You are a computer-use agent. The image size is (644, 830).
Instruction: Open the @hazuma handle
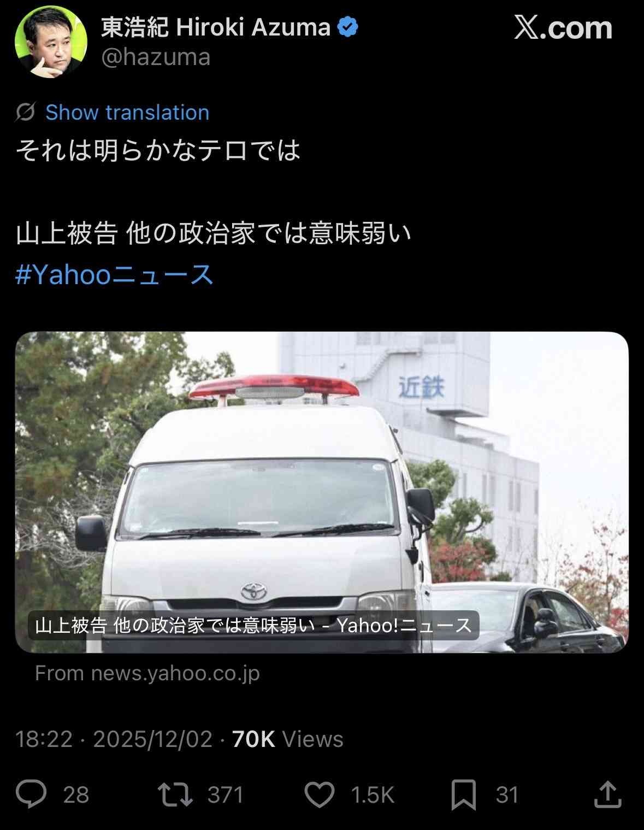(156, 57)
